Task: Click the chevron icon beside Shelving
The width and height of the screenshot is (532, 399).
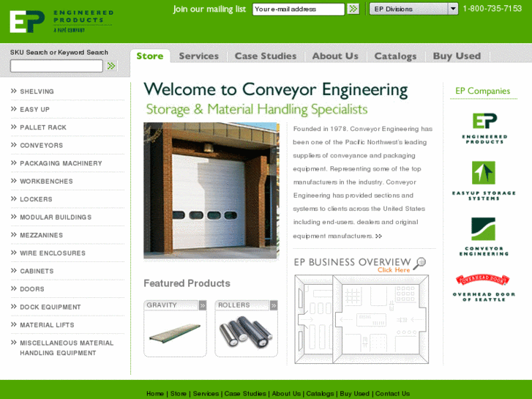Action: [14, 91]
